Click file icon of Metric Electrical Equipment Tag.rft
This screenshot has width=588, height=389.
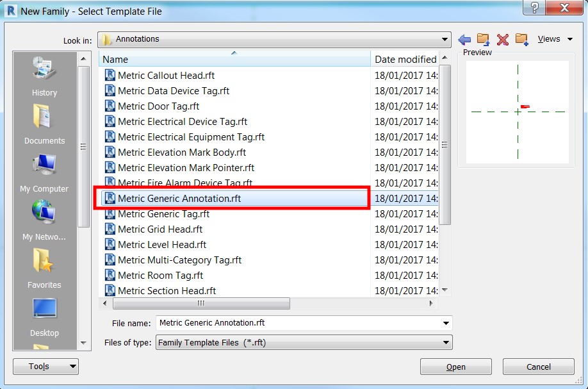[110, 137]
